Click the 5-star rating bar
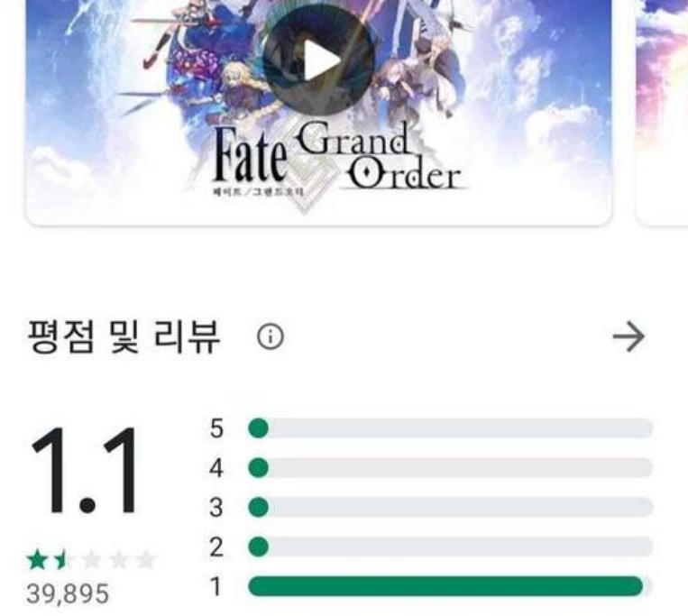Screen dimensions: 688x616 [x=451, y=428]
